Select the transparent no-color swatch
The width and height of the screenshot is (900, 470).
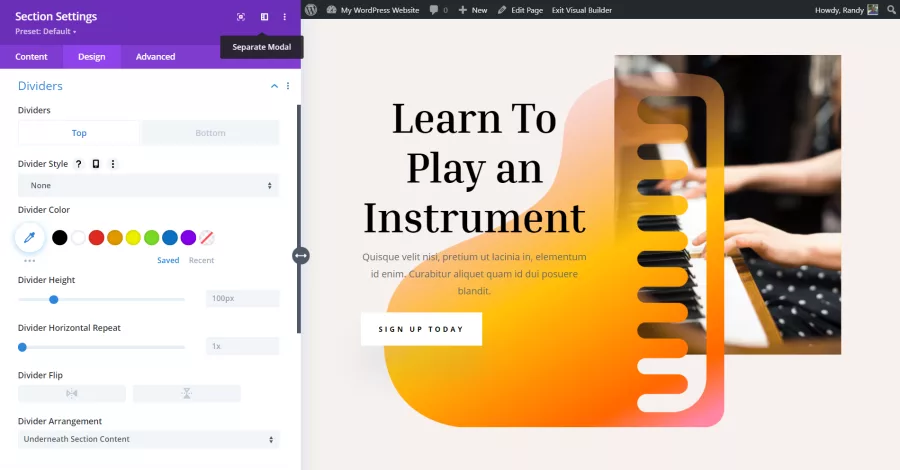point(207,237)
